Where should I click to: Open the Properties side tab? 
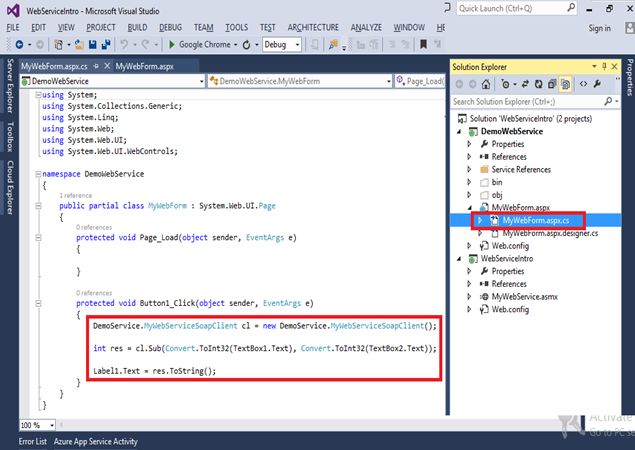coord(630,77)
